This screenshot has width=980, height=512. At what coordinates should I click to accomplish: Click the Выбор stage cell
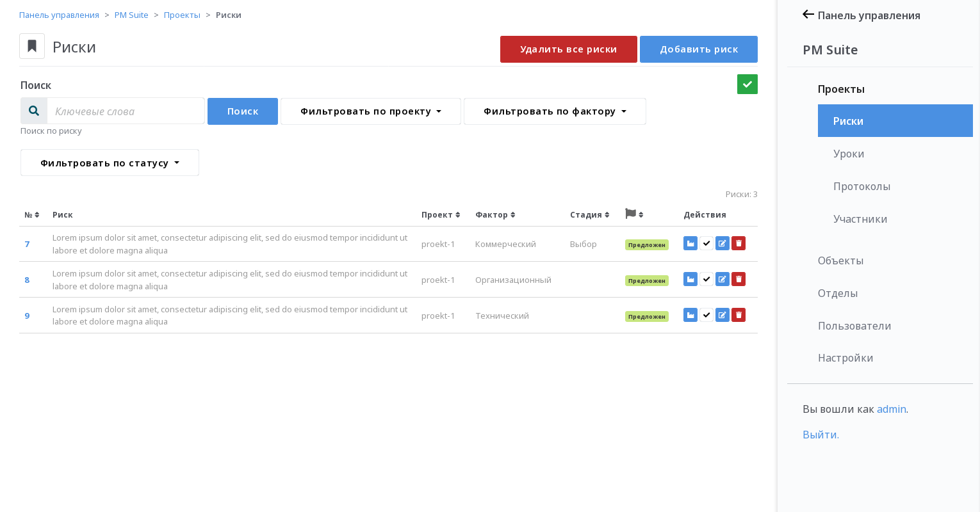pyautogui.click(x=584, y=244)
